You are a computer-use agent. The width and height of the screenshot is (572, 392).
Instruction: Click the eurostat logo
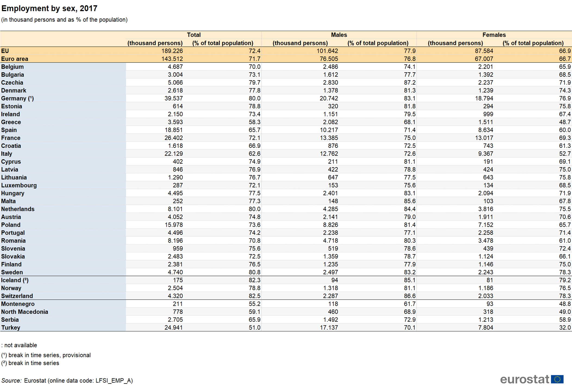[x=532, y=379]
